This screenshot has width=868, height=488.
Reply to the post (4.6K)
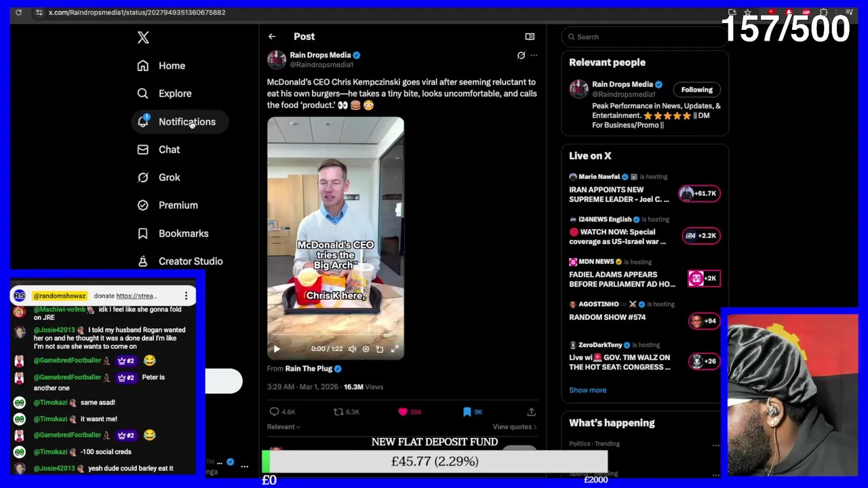(x=282, y=412)
